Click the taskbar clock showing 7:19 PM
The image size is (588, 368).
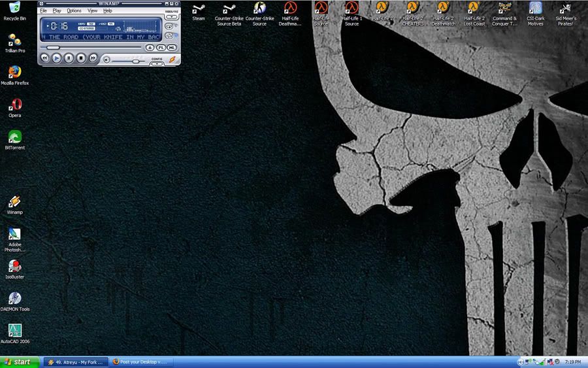[x=572, y=362]
